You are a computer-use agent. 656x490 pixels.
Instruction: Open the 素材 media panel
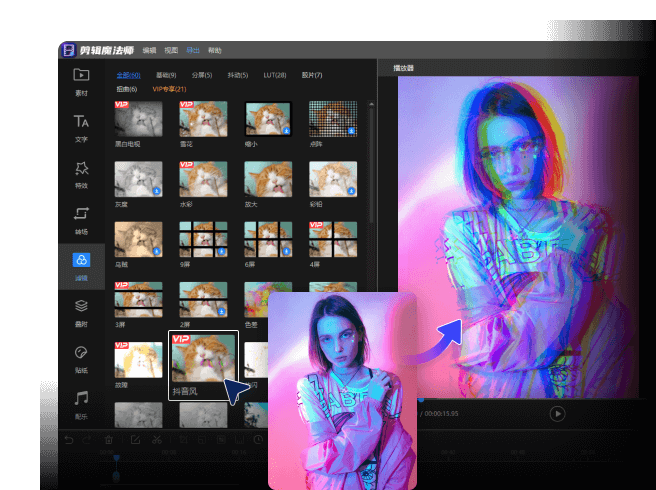(x=81, y=80)
